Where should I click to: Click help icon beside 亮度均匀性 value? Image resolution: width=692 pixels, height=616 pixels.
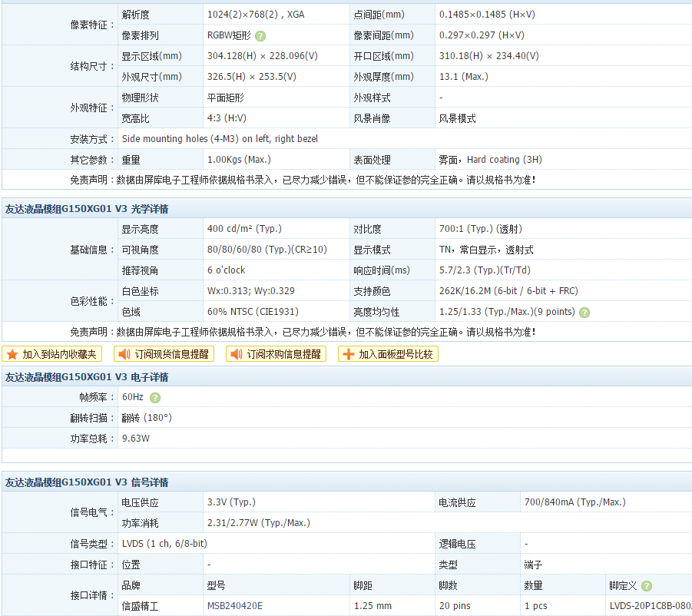[584, 313]
